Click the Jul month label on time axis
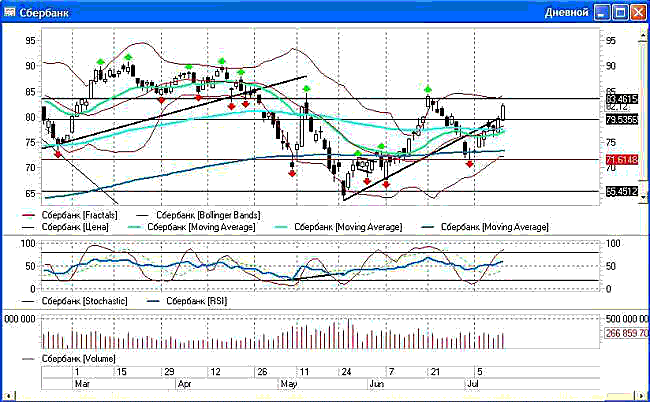The image size is (650, 402). point(473,384)
